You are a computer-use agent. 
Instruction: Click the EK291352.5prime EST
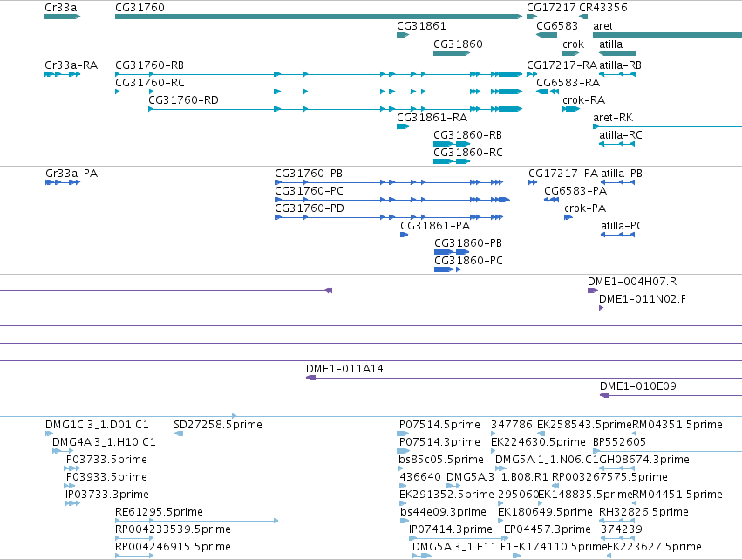402,503
